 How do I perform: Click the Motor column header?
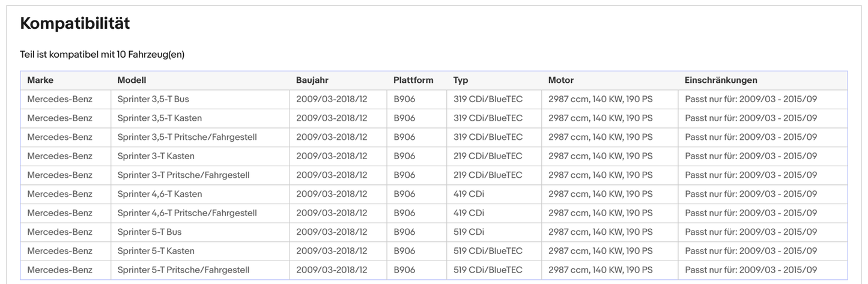(561, 80)
